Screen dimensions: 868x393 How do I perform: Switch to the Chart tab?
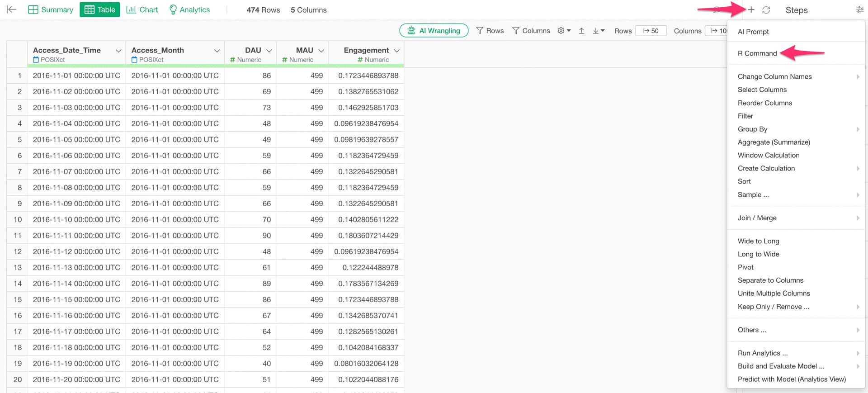[142, 10]
